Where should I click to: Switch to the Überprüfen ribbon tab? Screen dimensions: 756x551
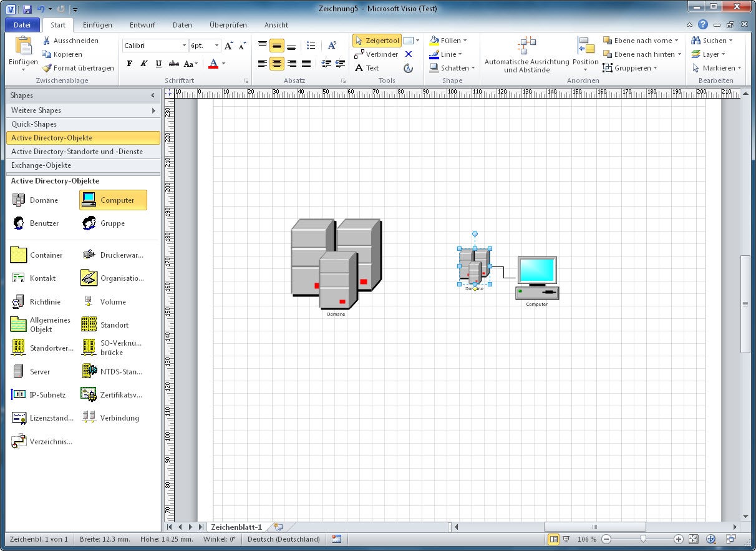point(228,25)
